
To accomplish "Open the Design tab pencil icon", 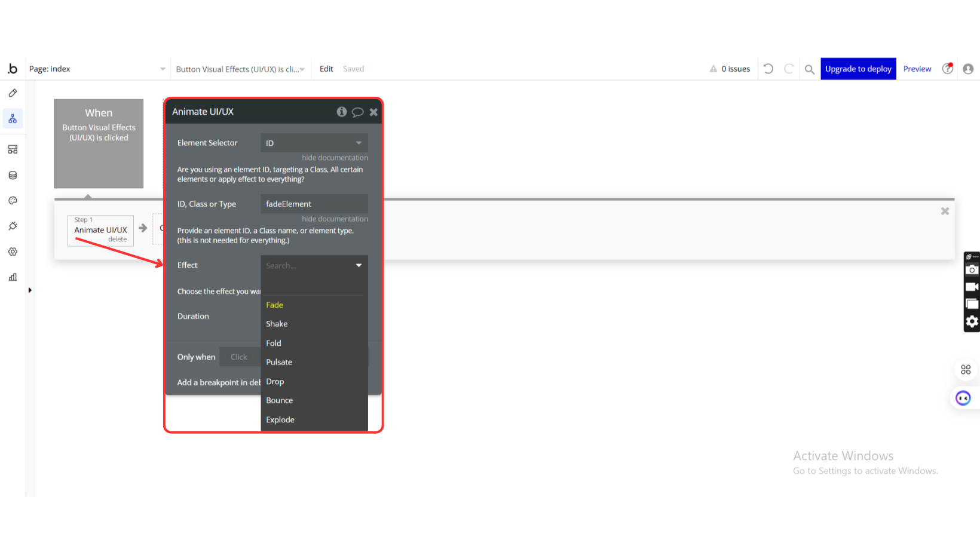I will tap(13, 93).
